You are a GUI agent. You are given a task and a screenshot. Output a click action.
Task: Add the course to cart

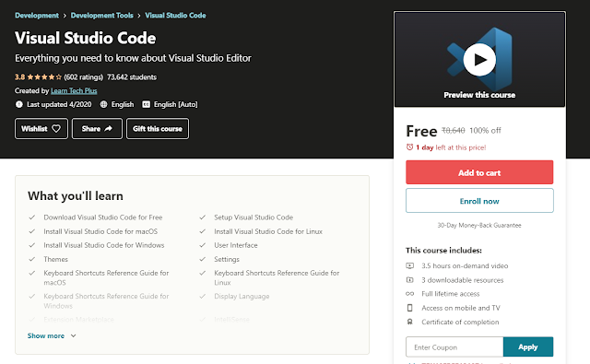[x=479, y=172]
